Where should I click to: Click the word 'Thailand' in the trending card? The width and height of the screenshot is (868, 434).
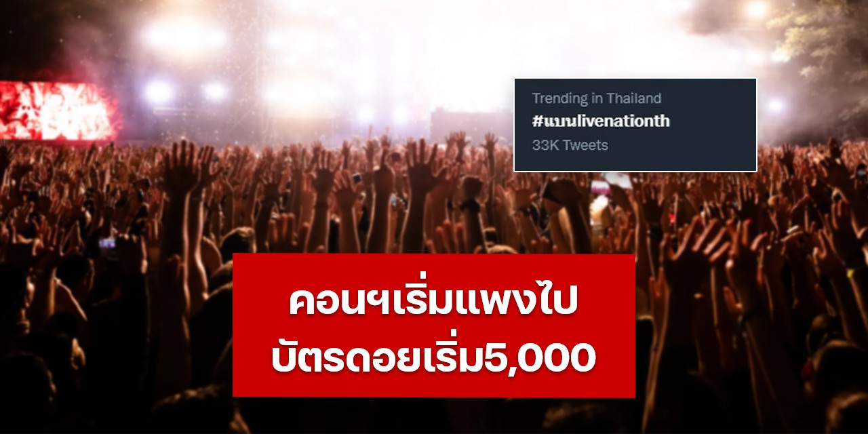coord(633,98)
